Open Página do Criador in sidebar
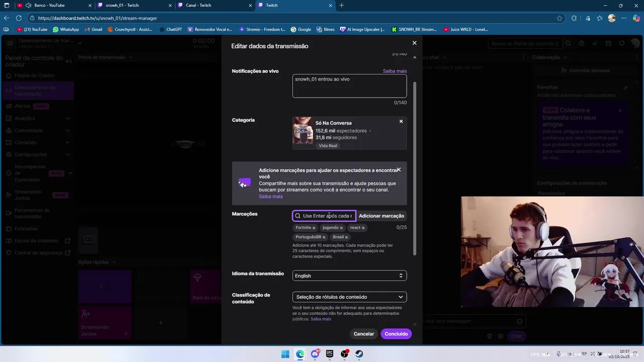The width and height of the screenshot is (644, 362). (x=34, y=75)
